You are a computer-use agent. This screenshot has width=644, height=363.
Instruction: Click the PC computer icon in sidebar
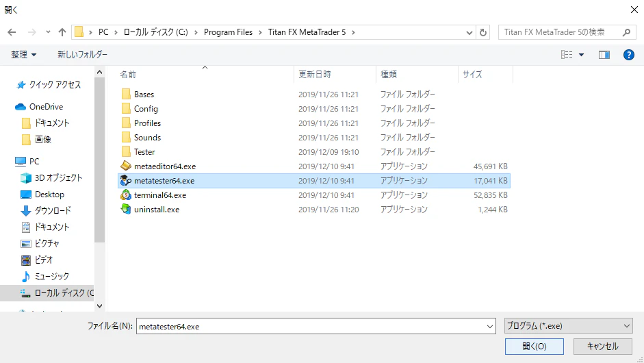point(21,162)
